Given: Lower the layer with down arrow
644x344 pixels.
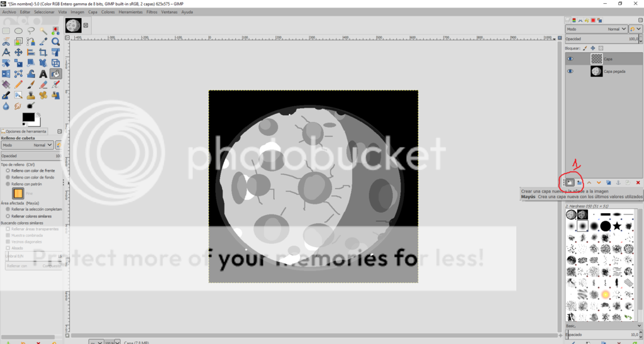Looking at the screenshot, I should tap(599, 182).
